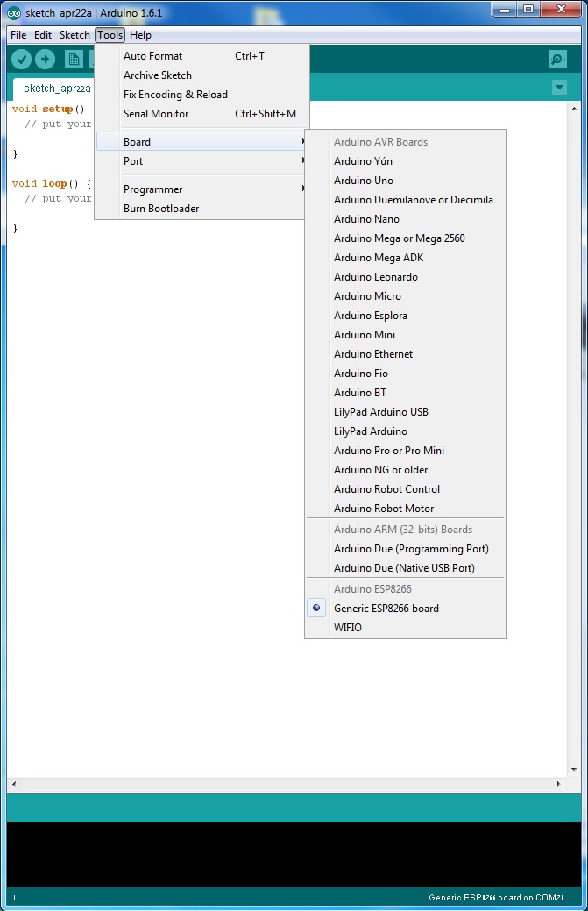Click horizontal scrollbar right arrow
This screenshot has width=588, height=911.
click(x=558, y=784)
